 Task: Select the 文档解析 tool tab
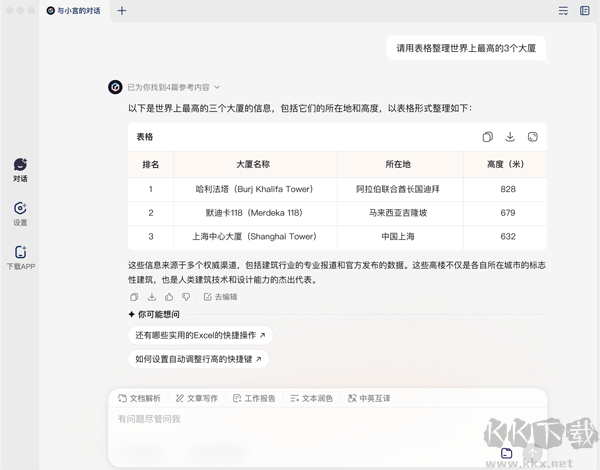click(139, 398)
